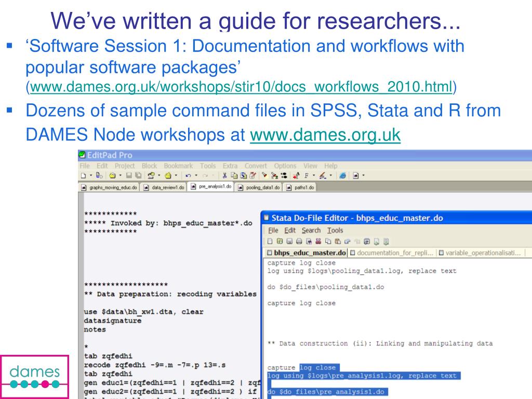Open the Extra menu in EditPad Pro
532x399 pixels.
click(x=230, y=166)
